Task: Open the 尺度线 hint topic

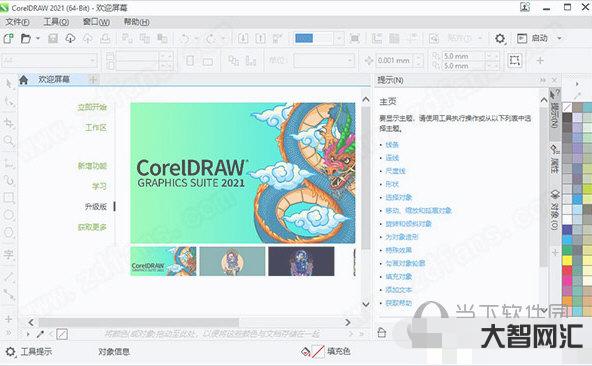Action: coord(395,171)
